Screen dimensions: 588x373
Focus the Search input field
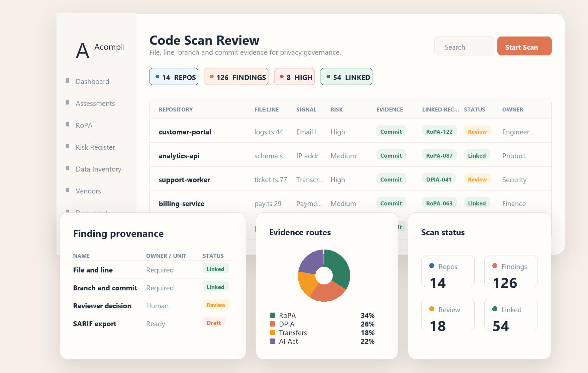click(x=464, y=46)
